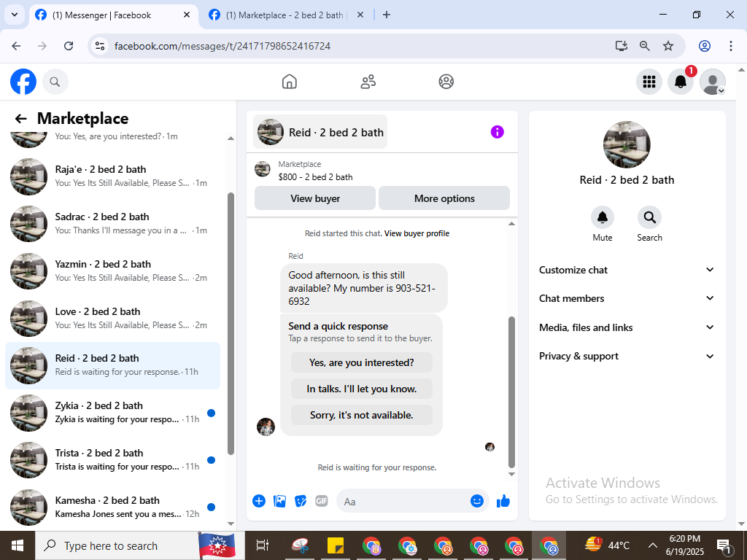Open the Facebook logo home link
The height and width of the screenshot is (560, 747).
pos(23,82)
